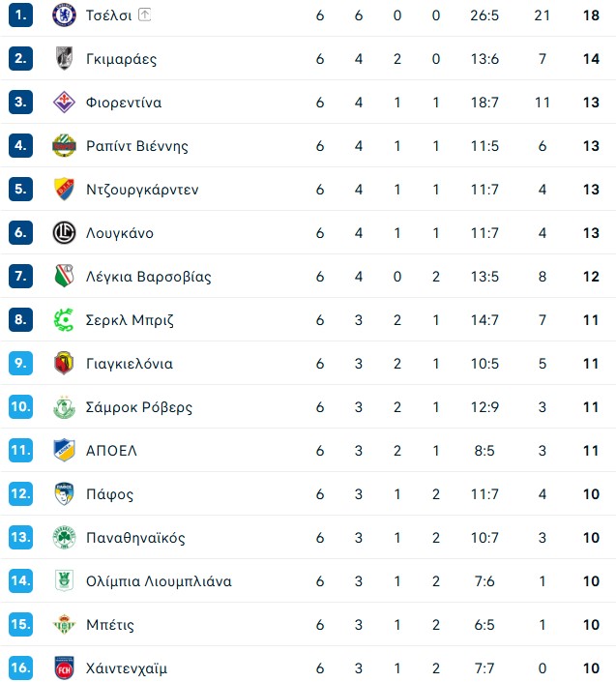
Task: Click the rank 16 position badge
Action: pos(20,668)
